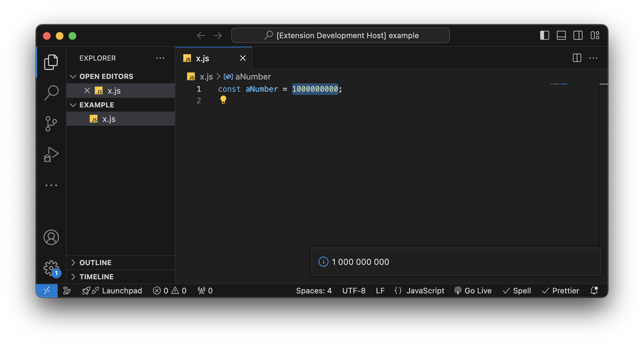This screenshot has height=345, width=644.
Task: Open the Search view
Action: pyautogui.click(x=51, y=93)
